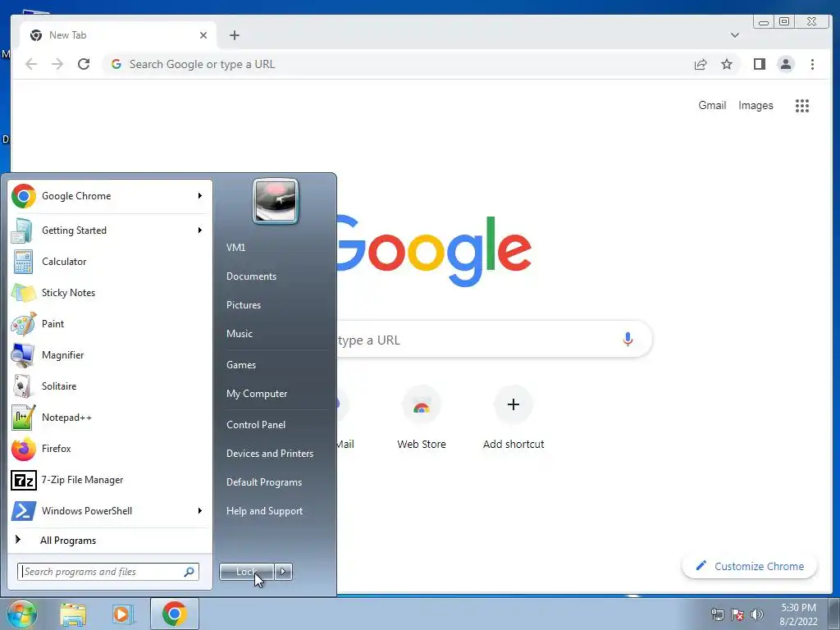Click Chrome's reload page icon

tap(84, 64)
